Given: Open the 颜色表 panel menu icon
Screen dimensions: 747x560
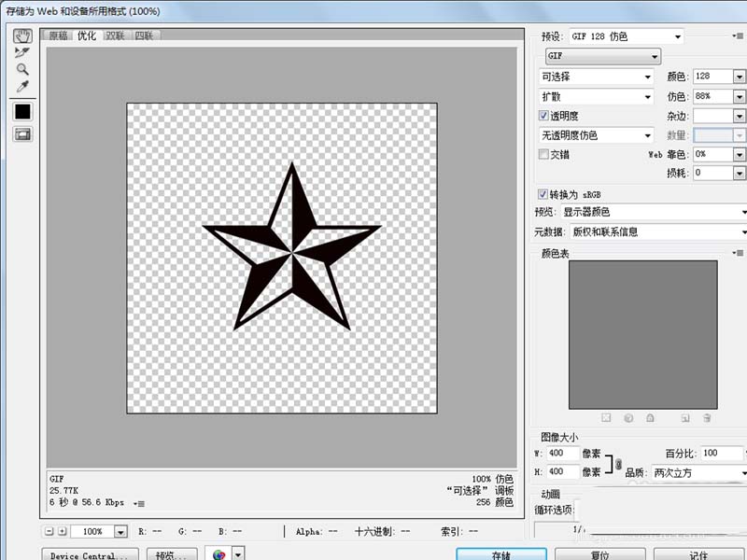Looking at the screenshot, I should point(738,253).
